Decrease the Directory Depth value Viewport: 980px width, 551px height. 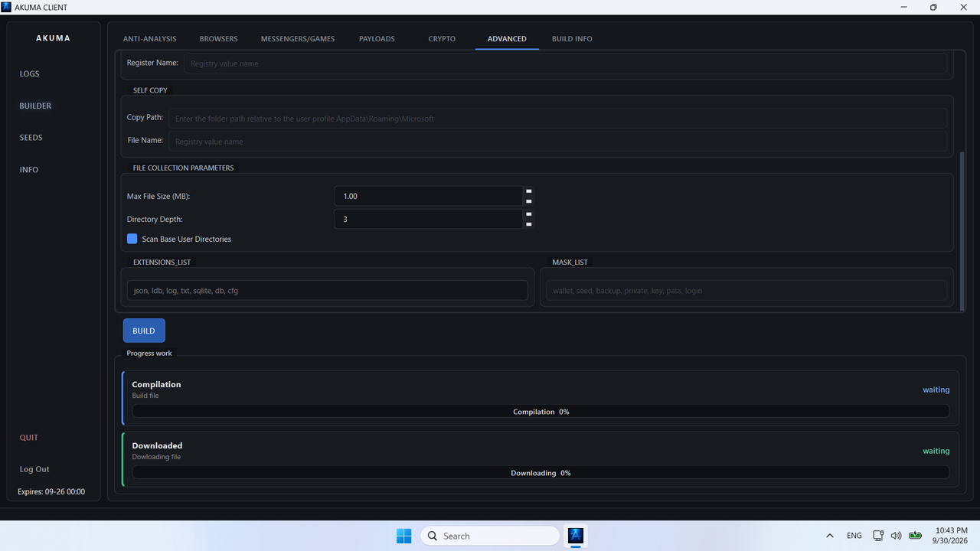pyautogui.click(x=529, y=224)
